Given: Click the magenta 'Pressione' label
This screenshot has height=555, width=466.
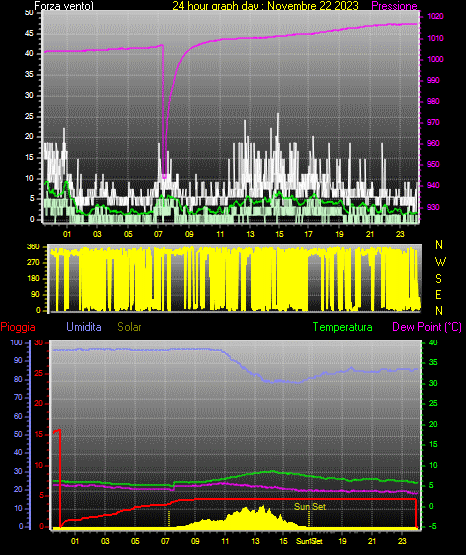Looking at the screenshot, I should point(394,6).
